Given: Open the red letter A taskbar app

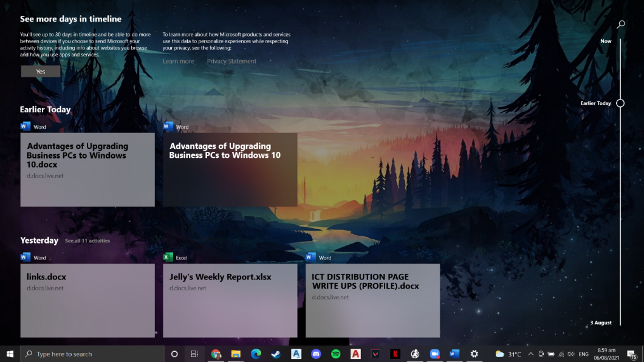Looking at the screenshot, I should (x=355, y=353).
